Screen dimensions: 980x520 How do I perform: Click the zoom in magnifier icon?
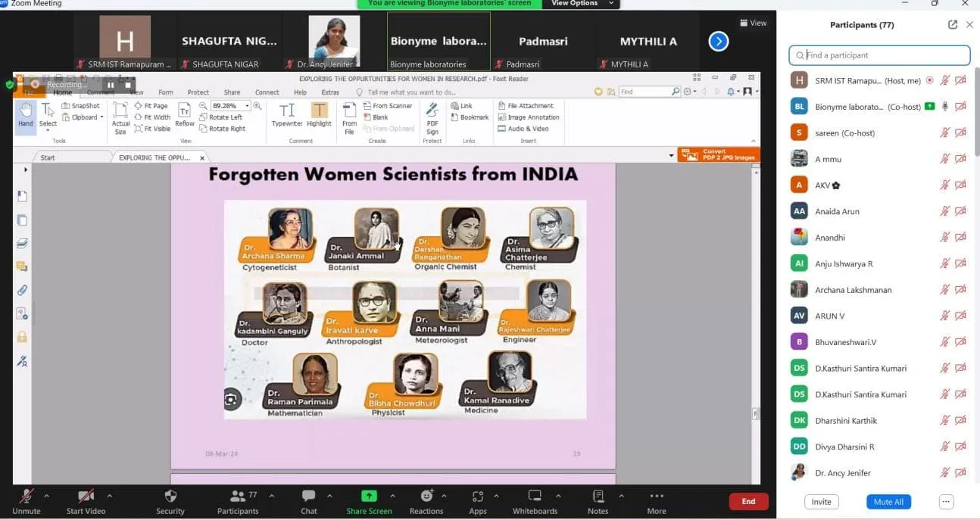point(257,106)
